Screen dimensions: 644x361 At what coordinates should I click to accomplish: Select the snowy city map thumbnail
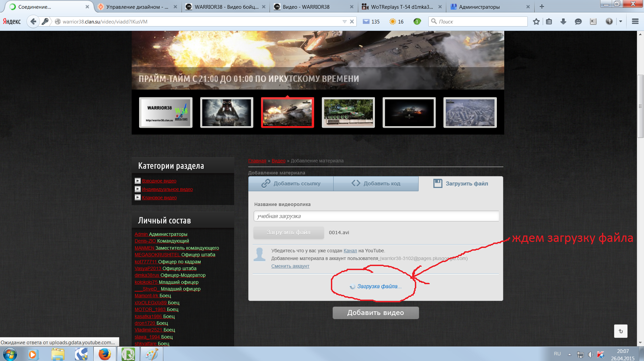[x=470, y=113]
